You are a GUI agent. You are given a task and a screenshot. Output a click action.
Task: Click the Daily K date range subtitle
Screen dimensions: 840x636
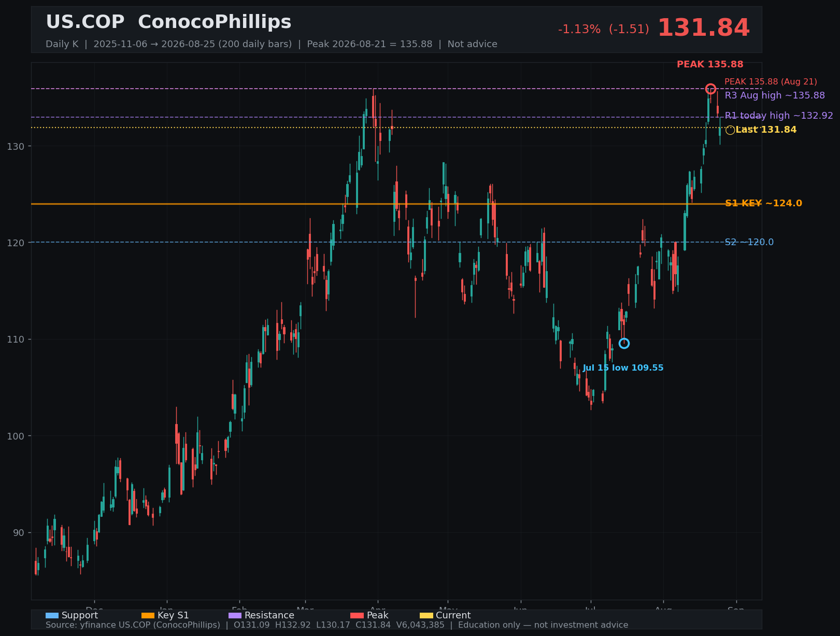point(272,44)
